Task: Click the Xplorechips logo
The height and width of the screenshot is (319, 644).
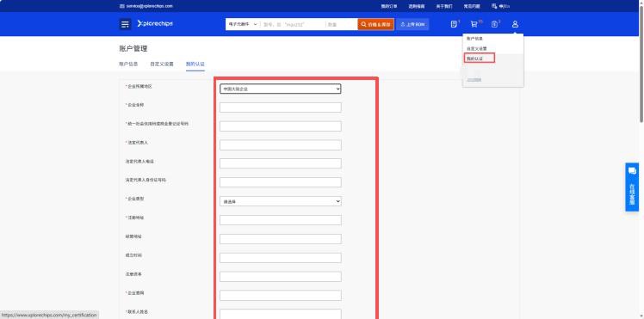Action: point(155,24)
